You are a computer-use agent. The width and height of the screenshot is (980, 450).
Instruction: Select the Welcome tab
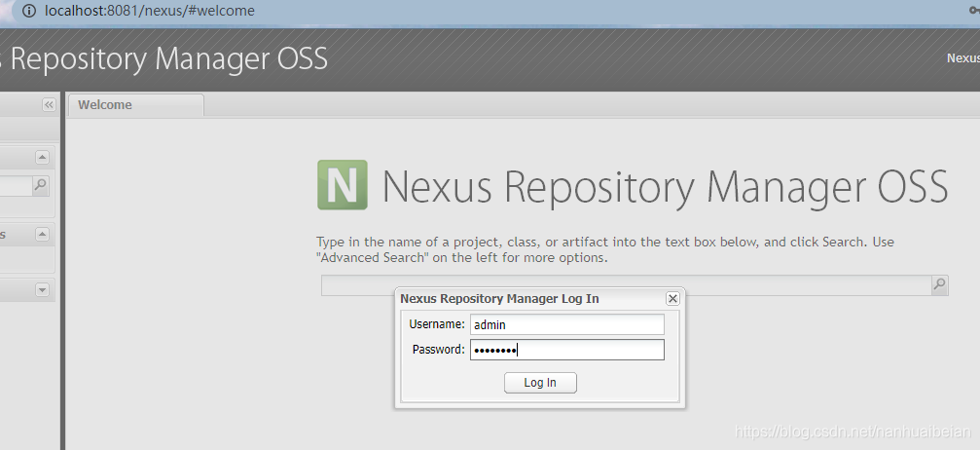(135, 104)
